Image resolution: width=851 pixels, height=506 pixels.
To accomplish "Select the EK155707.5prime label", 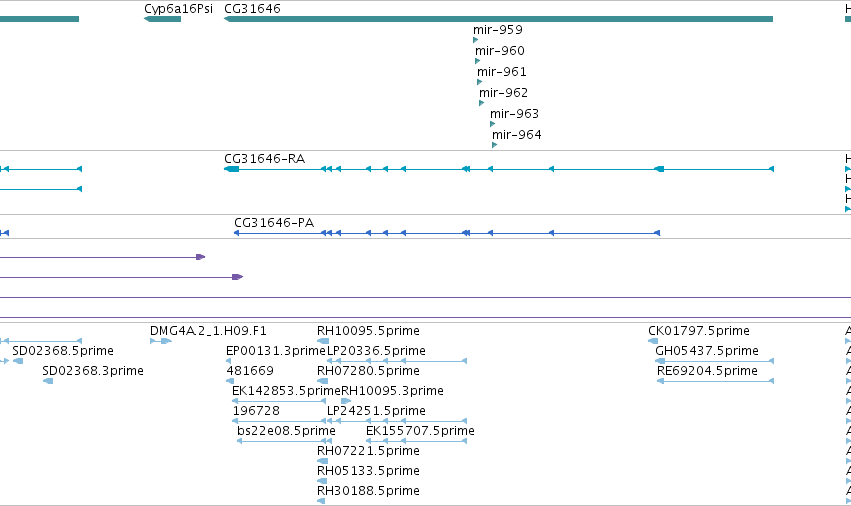I will click(x=420, y=431).
